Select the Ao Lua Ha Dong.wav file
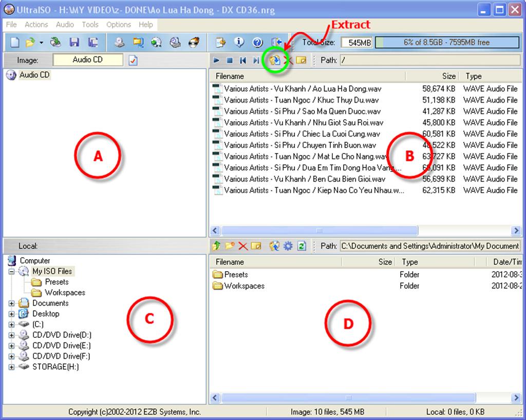 (303, 89)
